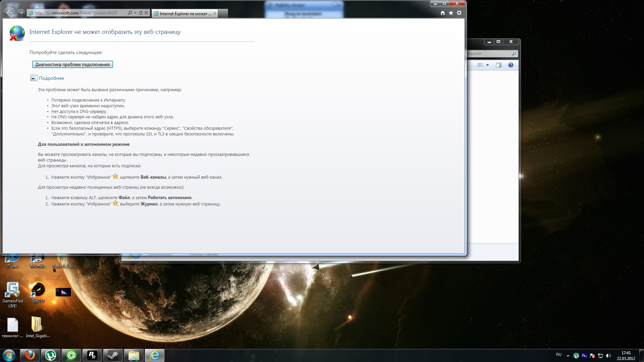Open Rockstar Games launcher from taskbar
This screenshot has width=644, height=362.
coord(92,355)
